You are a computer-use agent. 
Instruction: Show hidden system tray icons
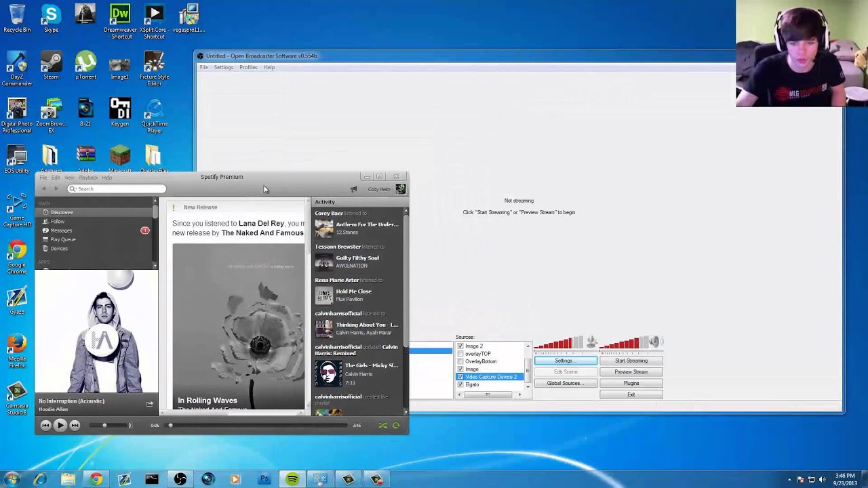click(789, 480)
